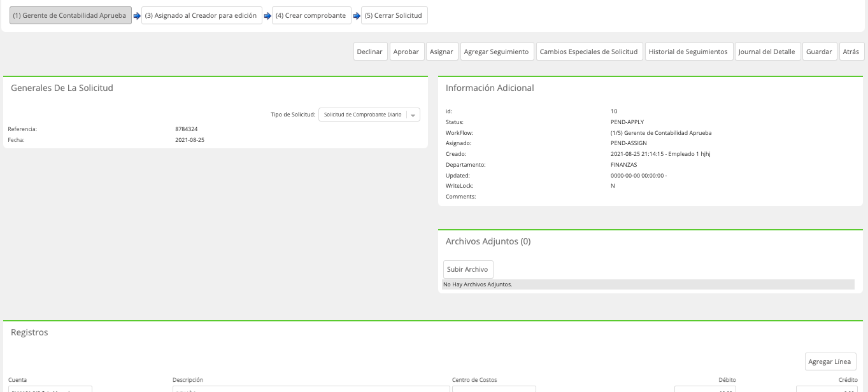This screenshot has width=868, height=392.
Task: Add a follow-up with Agregar Seguimiento
Action: (497, 52)
